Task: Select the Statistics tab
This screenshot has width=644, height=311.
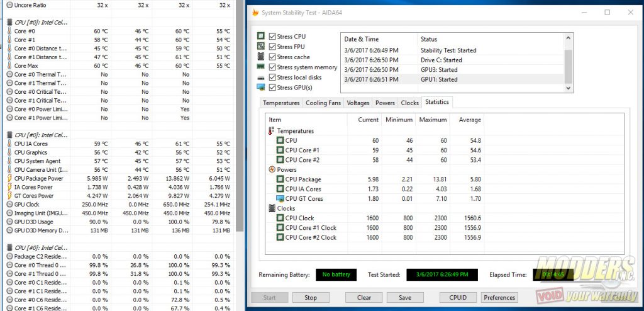Action: [437, 102]
